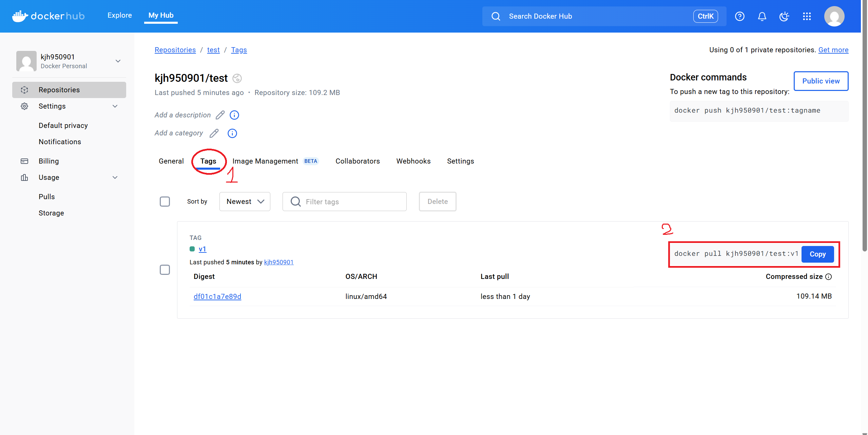Collapse the Settings sidebar section
868x435 pixels.
click(115, 106)
